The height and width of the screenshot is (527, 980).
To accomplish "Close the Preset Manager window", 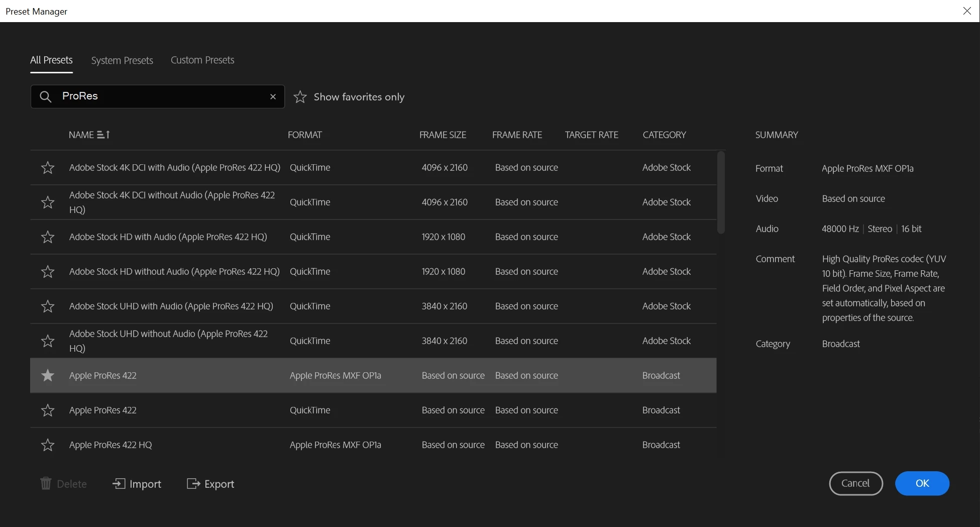I will pos(967,11).
